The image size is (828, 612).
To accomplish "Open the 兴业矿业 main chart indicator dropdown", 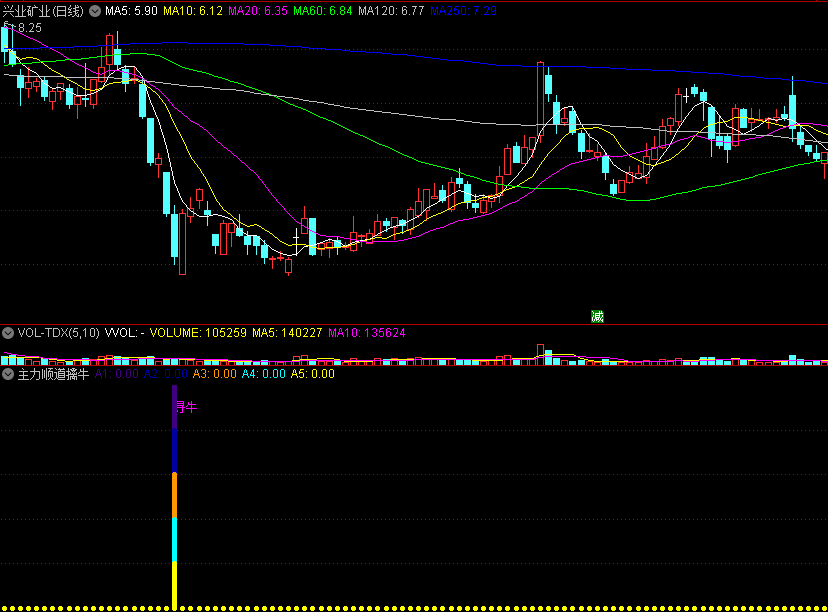I will [x=95, y=11].
